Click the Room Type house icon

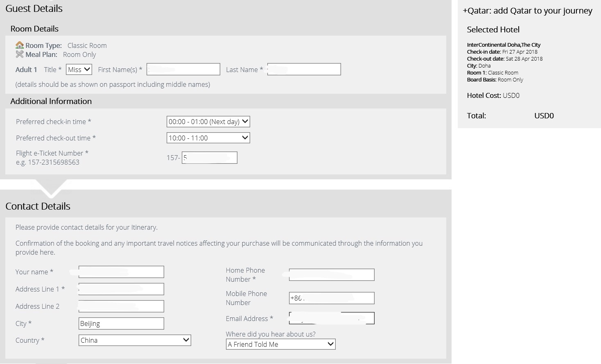(20, 45)
